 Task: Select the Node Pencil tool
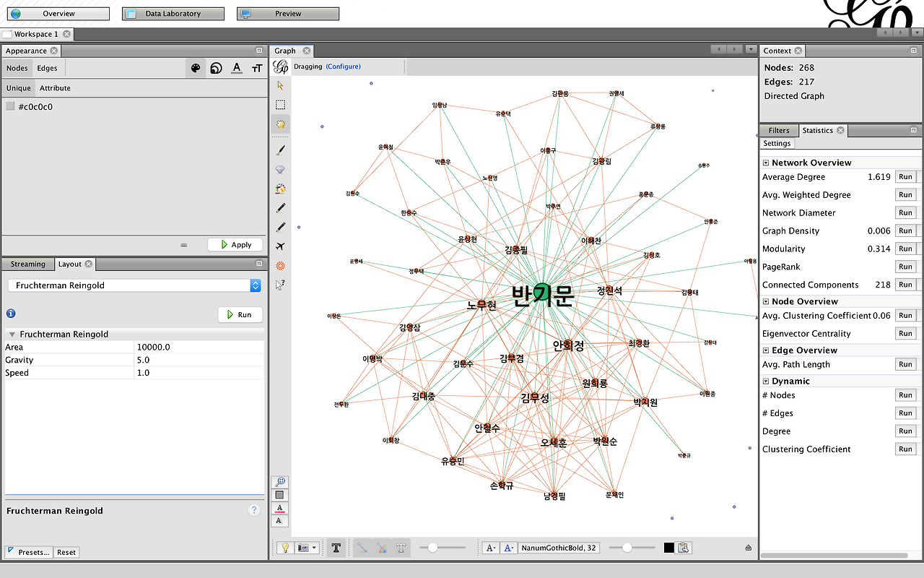tap(281, 208)
